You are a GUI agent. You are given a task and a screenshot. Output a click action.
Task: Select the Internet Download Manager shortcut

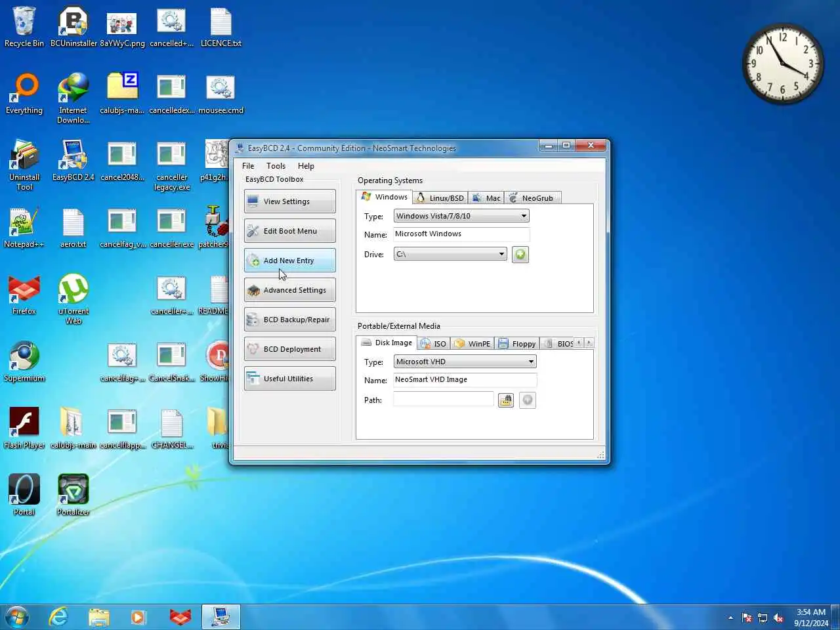pyautogui.click(x=73, y=98)
